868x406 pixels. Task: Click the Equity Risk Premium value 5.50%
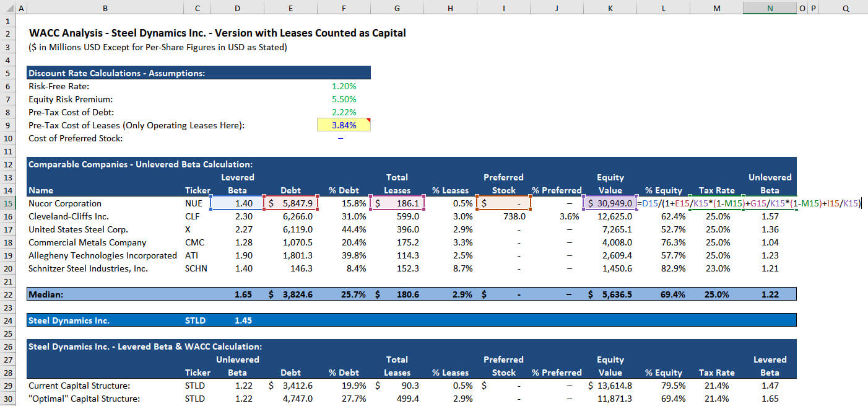(x=344, y=99)
